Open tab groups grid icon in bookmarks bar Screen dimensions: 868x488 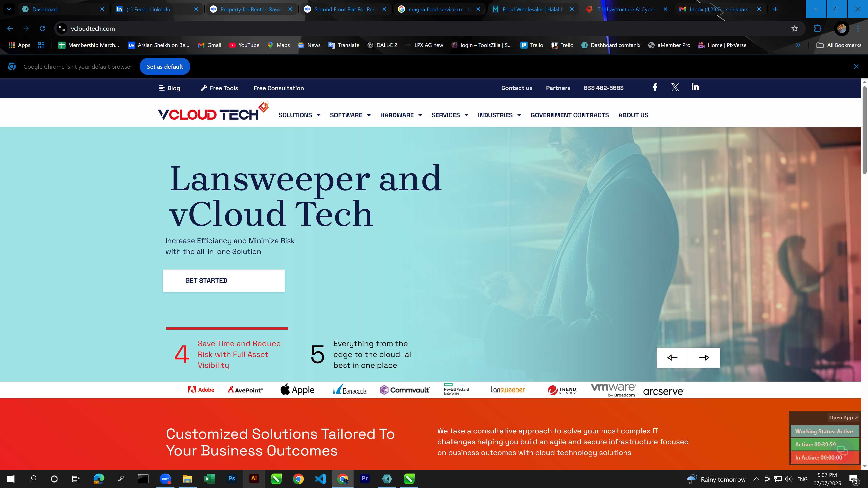click(41, 45)
